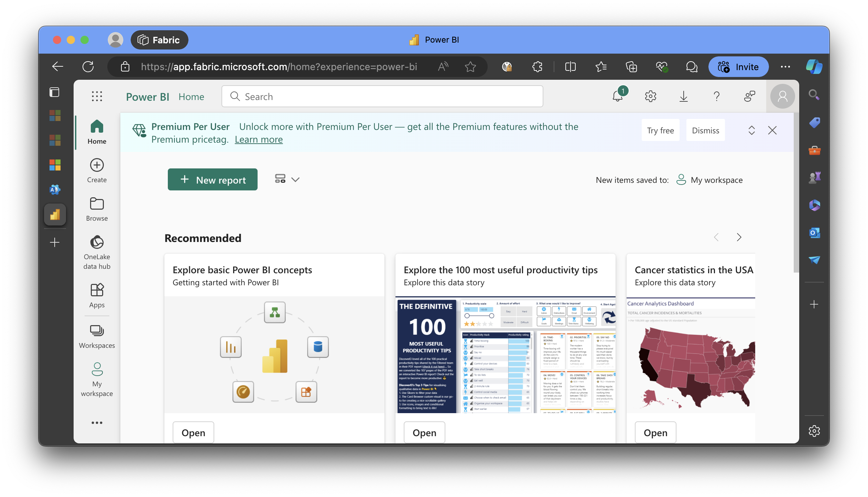868x497 pixels.
Task: Open Cancer statistics data story
Action: click(655, 433)
